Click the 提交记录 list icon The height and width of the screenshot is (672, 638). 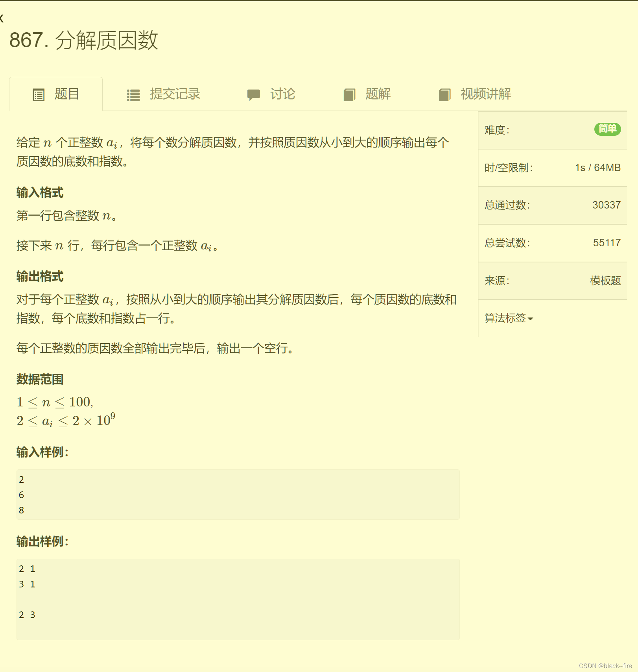pos(133,94)
